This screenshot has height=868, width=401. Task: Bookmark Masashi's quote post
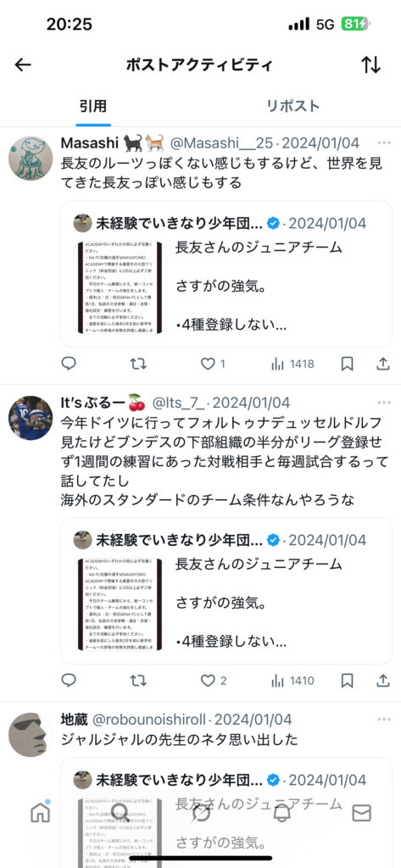348,364
